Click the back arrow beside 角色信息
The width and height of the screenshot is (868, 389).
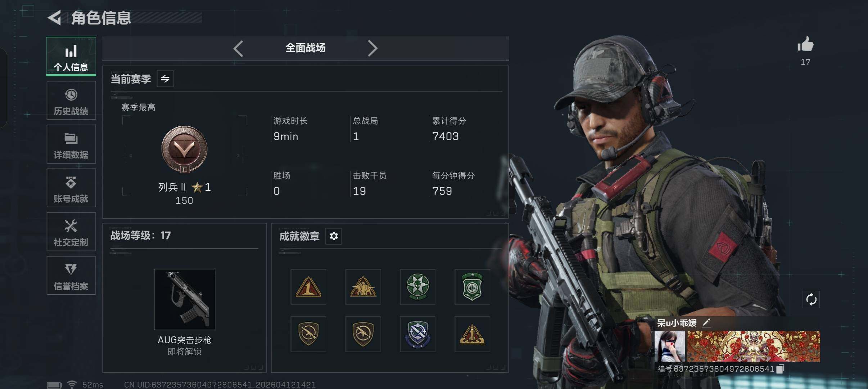point(55,18)
